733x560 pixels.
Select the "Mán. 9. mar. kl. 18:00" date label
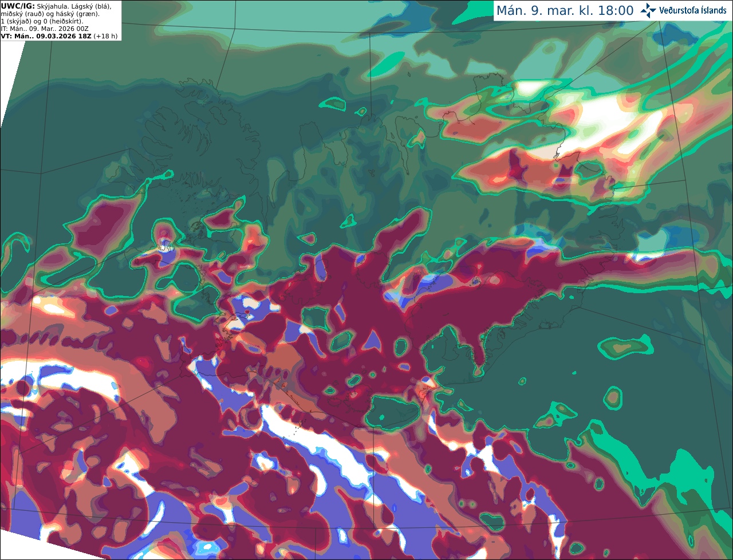(x=565, y=11)
